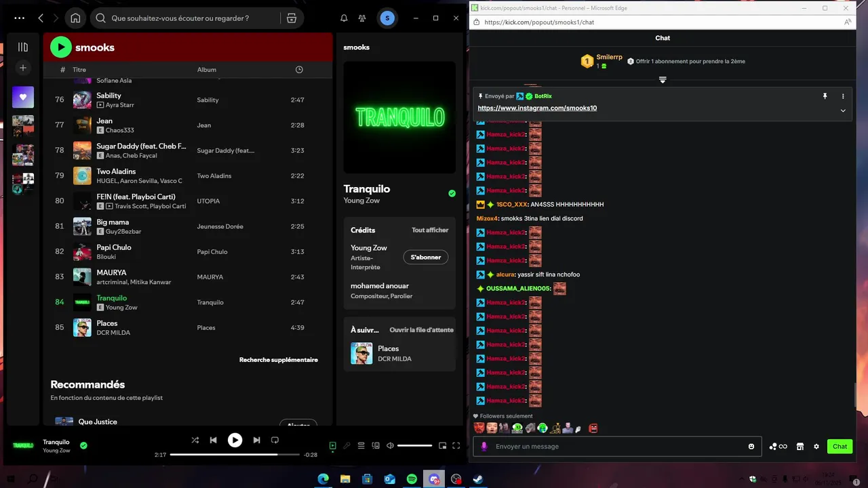Select the track Sability by Ayra Starr
The image size is (868, 488).
pyautogui.click(x=188, y=100)
